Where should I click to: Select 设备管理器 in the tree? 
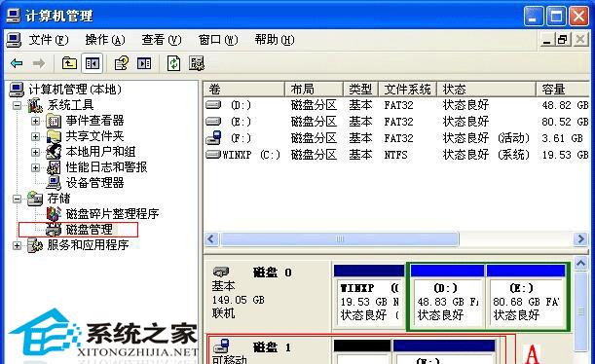(x=94, y=183)
